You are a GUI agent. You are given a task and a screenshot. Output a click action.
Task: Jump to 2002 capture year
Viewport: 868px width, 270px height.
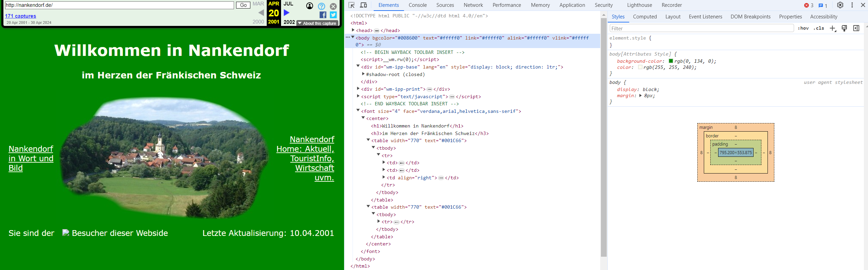click(289, 22)
